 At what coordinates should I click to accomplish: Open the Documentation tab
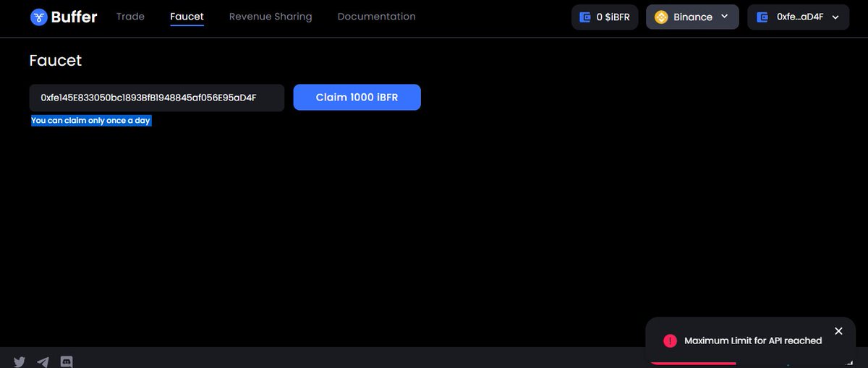point(376,16)
